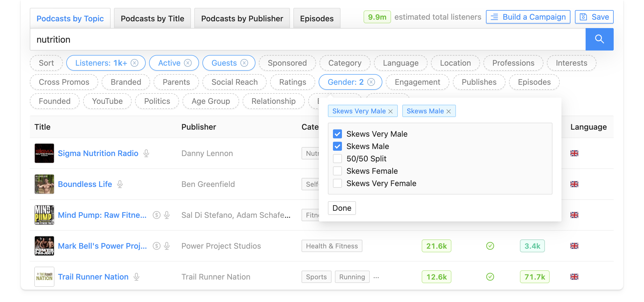Click the UK flag for Trail Runner Nation
The image size is (644, 302).
coord(574,277)
